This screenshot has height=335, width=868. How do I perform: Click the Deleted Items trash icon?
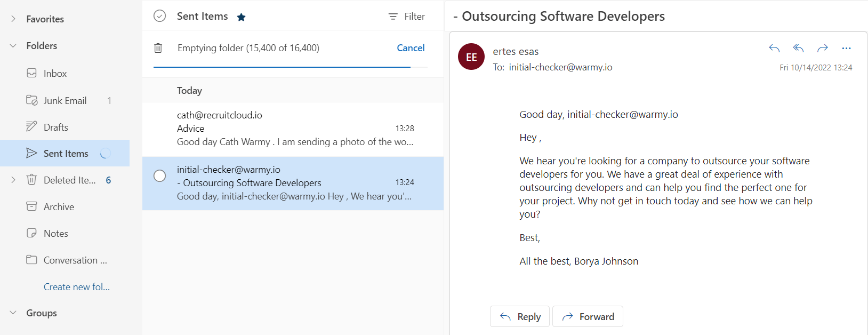[x=32, y=180]
